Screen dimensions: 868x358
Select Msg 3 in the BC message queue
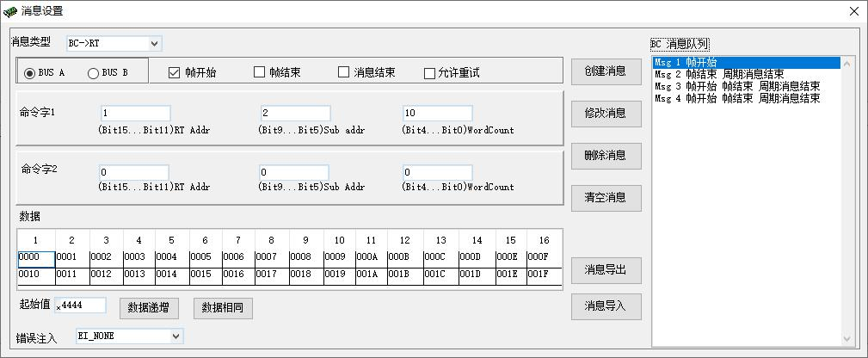click(736, 87)
